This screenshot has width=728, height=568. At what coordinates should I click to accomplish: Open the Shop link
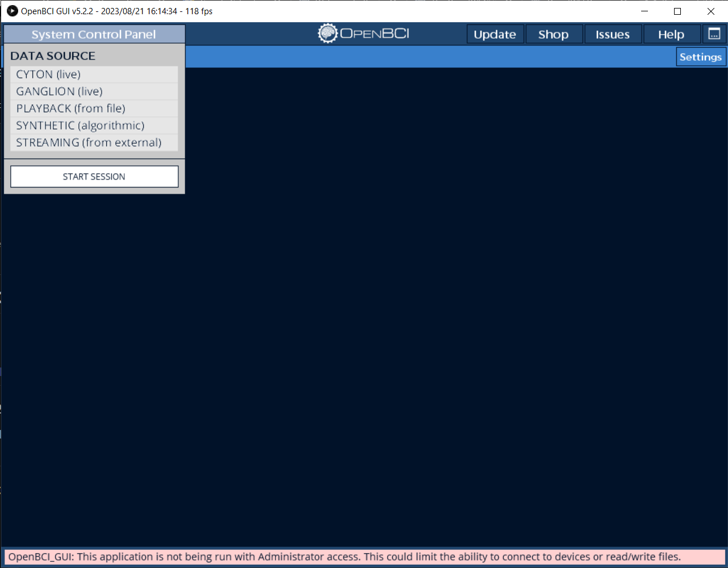pos(553,34)
